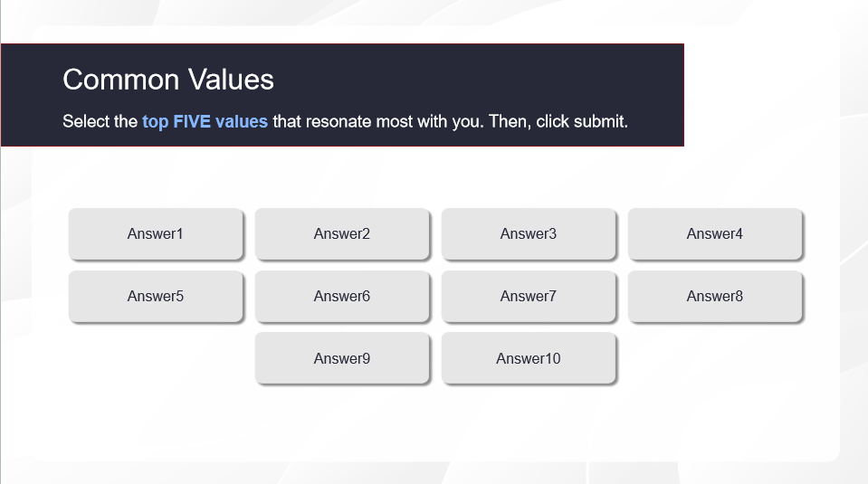The height and width of the screenshot is (484, 868).
Task: Select the Answer1 value button
Action: coord(156,233)
